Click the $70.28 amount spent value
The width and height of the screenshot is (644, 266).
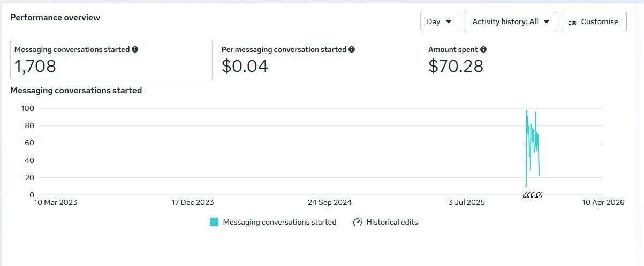tap(456, 66)
